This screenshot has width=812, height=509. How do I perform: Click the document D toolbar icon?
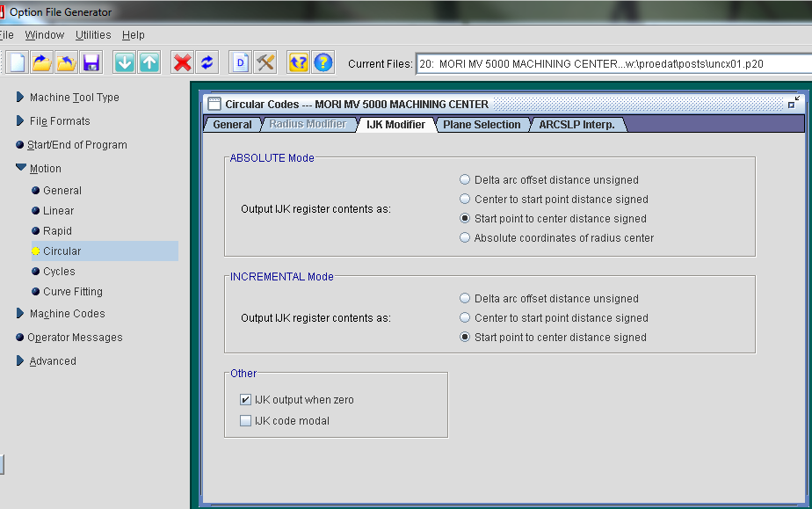(x=240, y=62)
